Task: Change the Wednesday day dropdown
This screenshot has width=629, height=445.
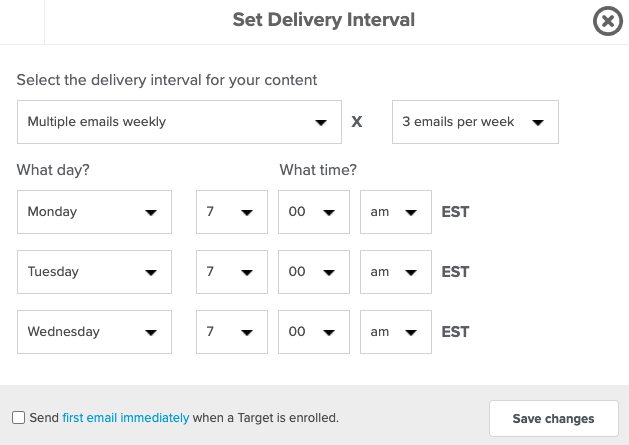Action: tap(94, 332)
